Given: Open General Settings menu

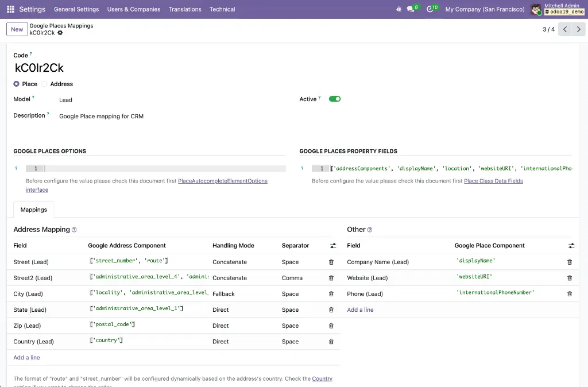Looking at the screenshot, I should 76,9.
